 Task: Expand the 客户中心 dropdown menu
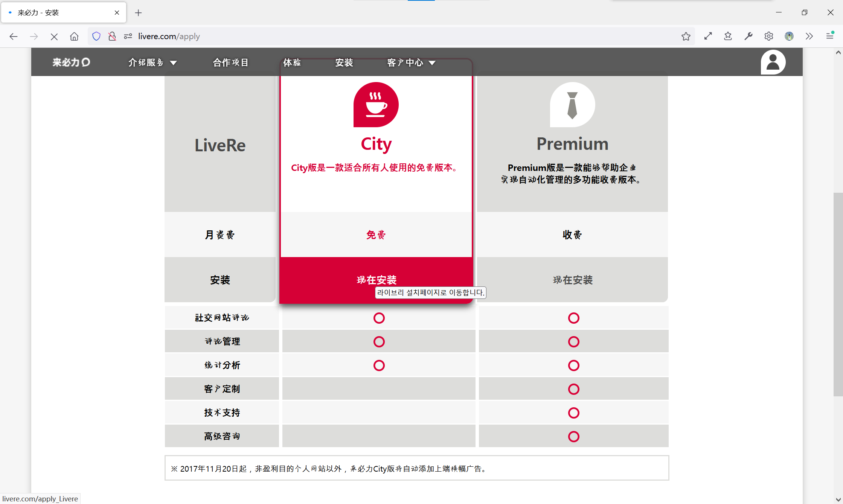tap(411, 62)
